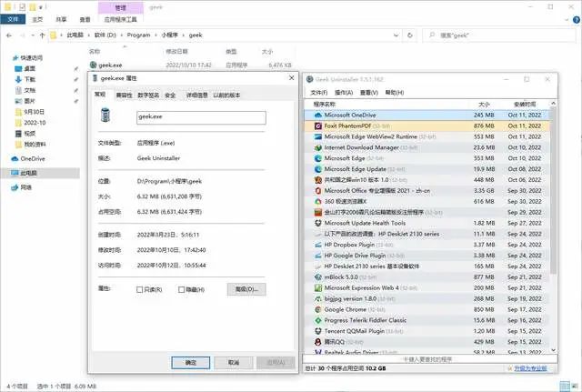Open the recent locations dropdown arrow

[33, 35]
